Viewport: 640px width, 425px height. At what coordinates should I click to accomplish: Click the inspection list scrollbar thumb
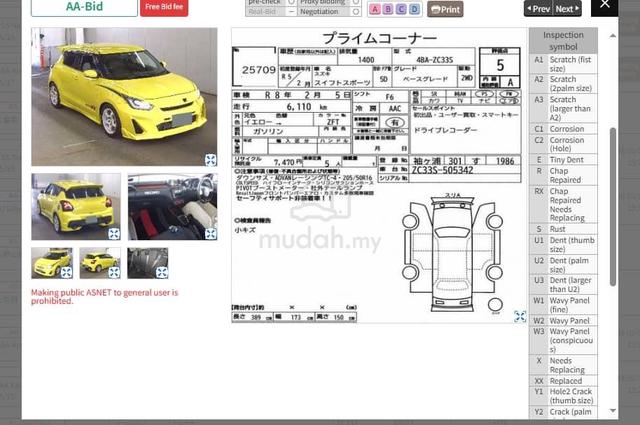click(x=613, y=207)
